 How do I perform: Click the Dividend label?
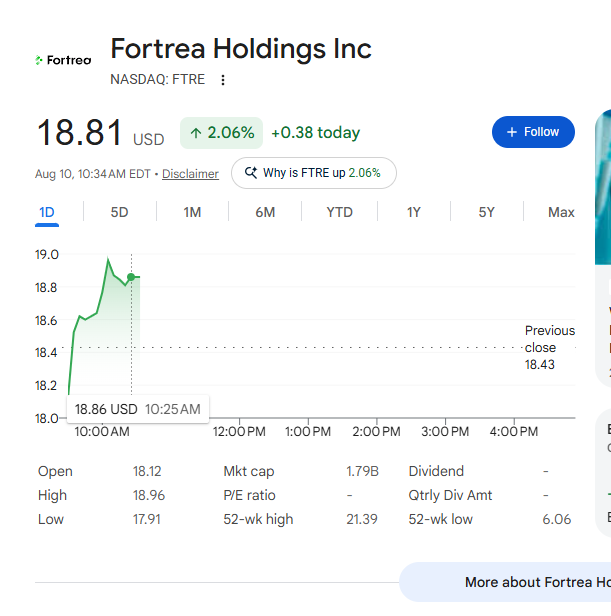point(436,471)
